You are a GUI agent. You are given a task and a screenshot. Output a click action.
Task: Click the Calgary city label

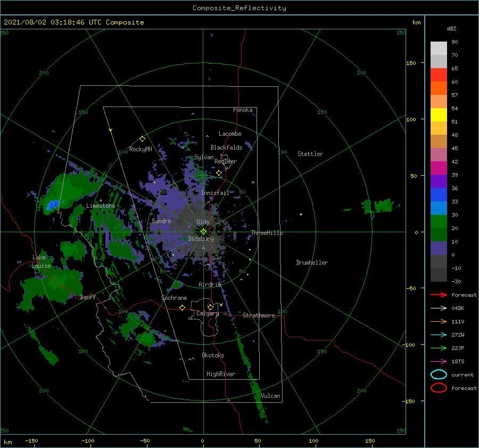208,313
